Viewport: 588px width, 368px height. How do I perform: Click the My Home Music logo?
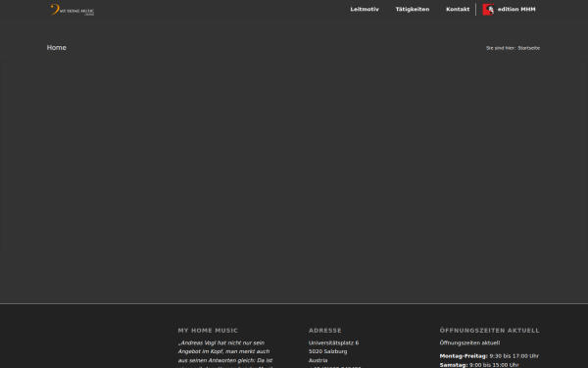(x=72, y=10)
